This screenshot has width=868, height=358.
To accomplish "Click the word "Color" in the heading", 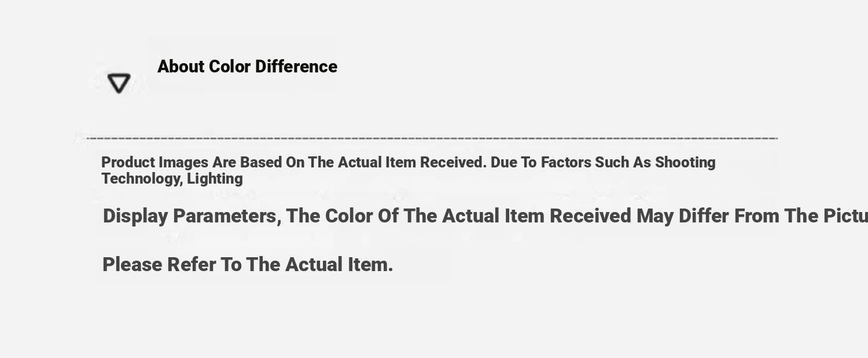I will [x=230, y=67].
